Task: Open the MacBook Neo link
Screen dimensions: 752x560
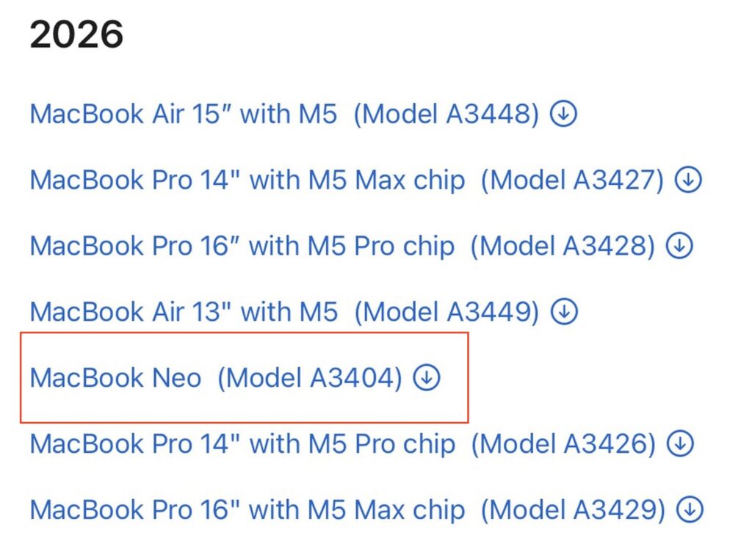Action: 115,378
